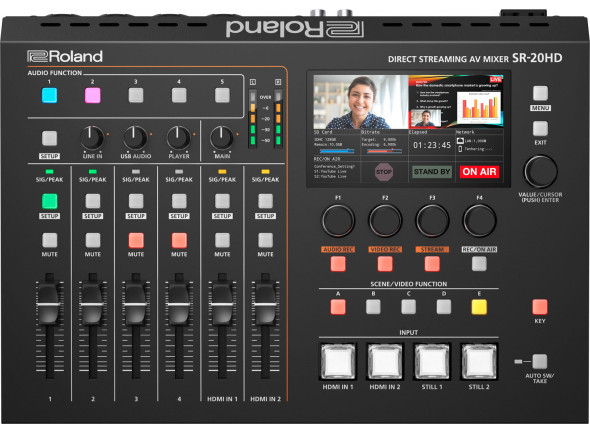Adjust the USB AUDIO knob
The height and width of the screenshot is (434, 590).
pyautogui.click(x=135, y=138)
